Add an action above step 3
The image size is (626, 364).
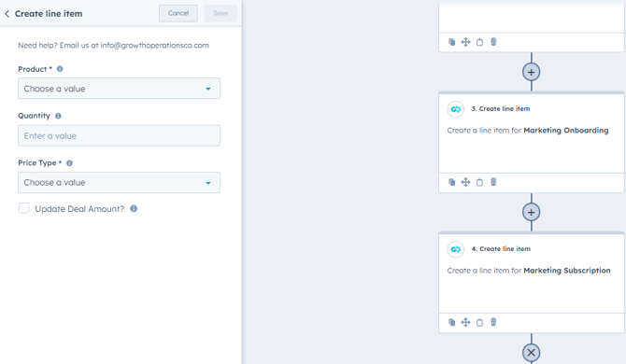coord(531,72)
